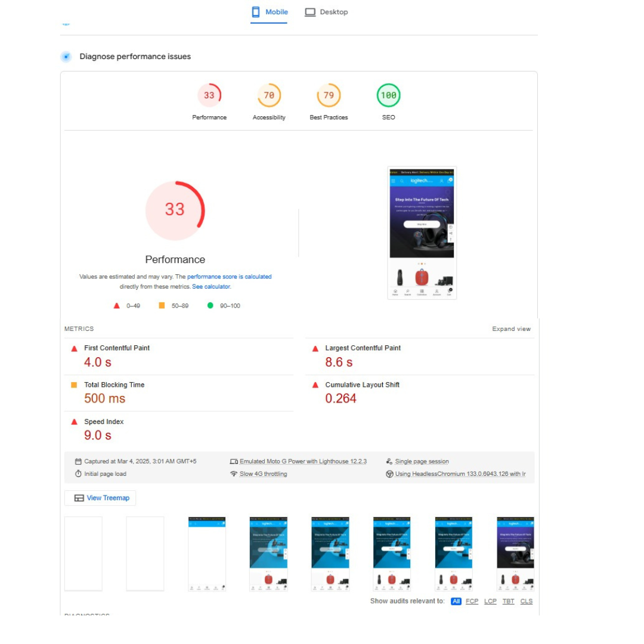Filter audits by CLS

click(526, 601)
